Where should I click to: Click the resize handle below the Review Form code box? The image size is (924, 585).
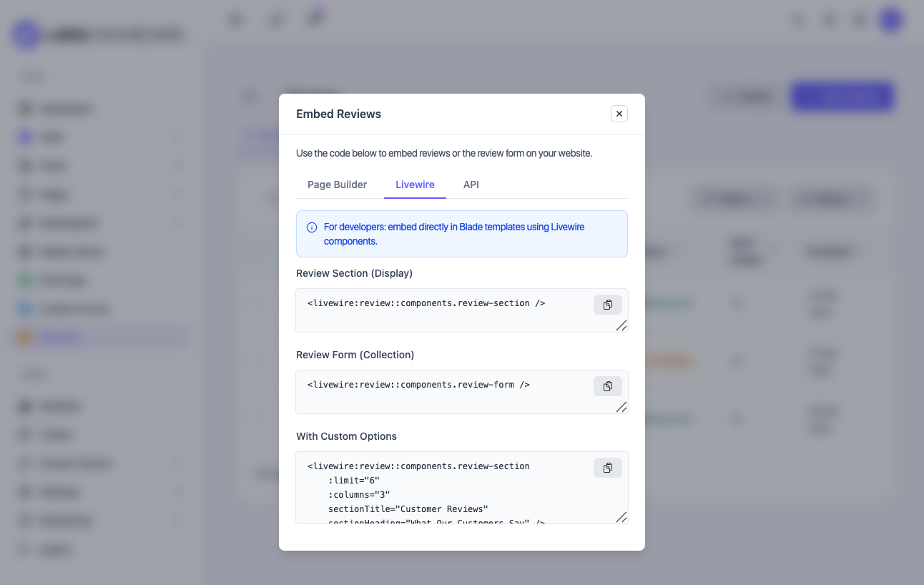click(x=621, y=406)
